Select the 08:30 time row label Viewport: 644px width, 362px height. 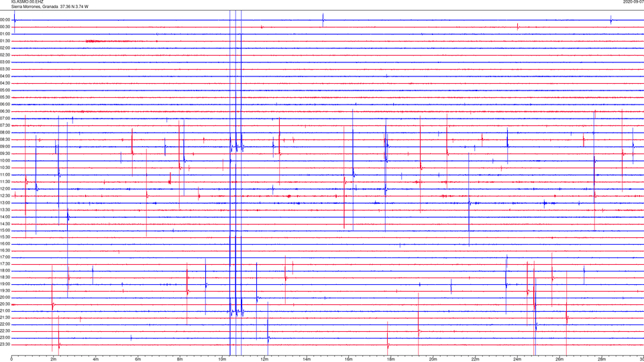click(x=5, y=139)
